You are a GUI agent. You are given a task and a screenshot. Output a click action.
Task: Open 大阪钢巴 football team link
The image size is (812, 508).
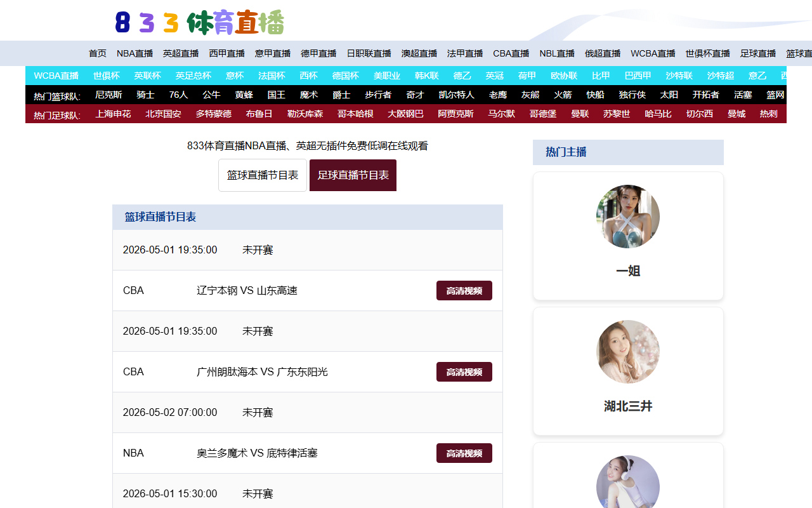(x=406, y=114)
